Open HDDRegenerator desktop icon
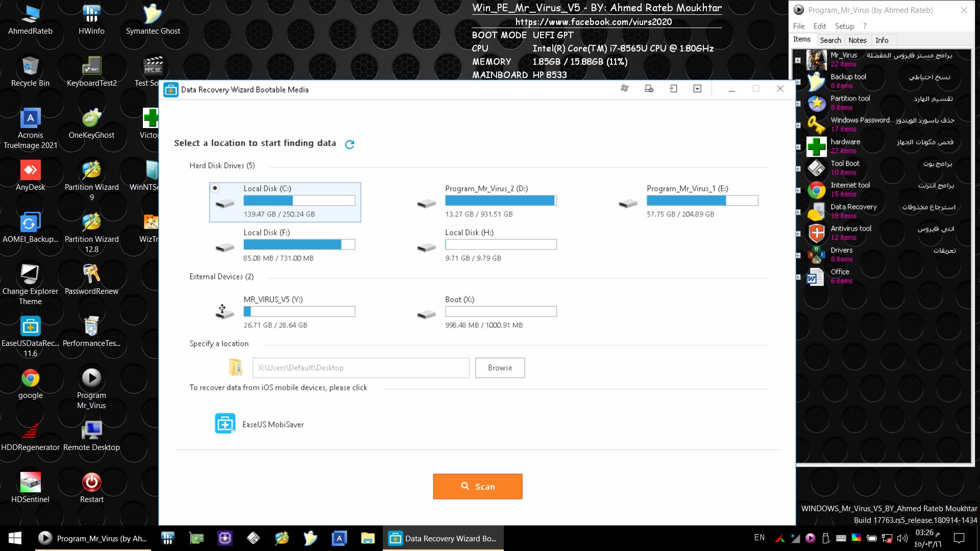 (30, 436)
